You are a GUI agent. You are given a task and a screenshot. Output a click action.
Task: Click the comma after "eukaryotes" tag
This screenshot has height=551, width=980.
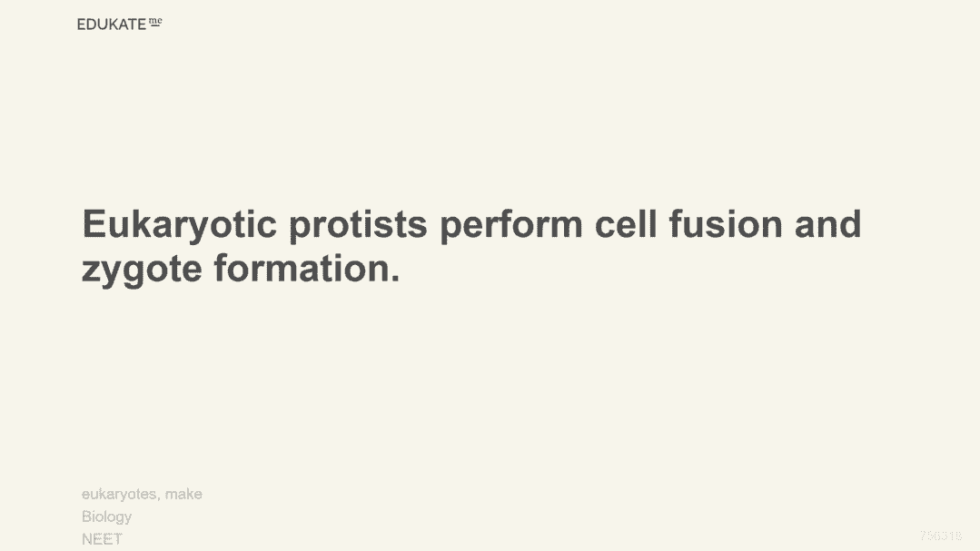pos(159,498)
